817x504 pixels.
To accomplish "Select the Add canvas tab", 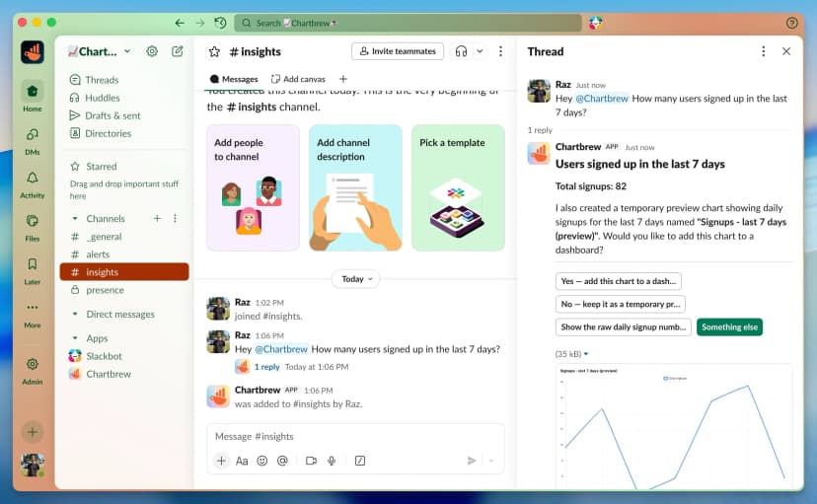I will pyautogui.click(x=298, y=79).
